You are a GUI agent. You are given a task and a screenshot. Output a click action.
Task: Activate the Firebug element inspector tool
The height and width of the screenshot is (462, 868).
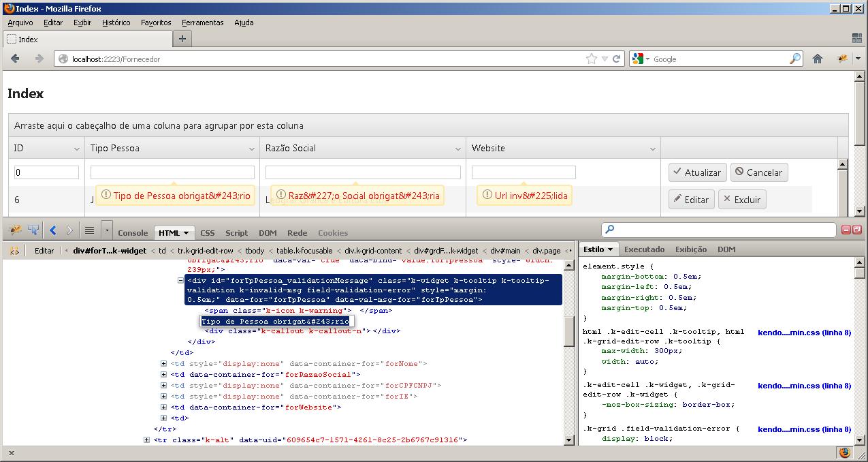pos(33,230)
